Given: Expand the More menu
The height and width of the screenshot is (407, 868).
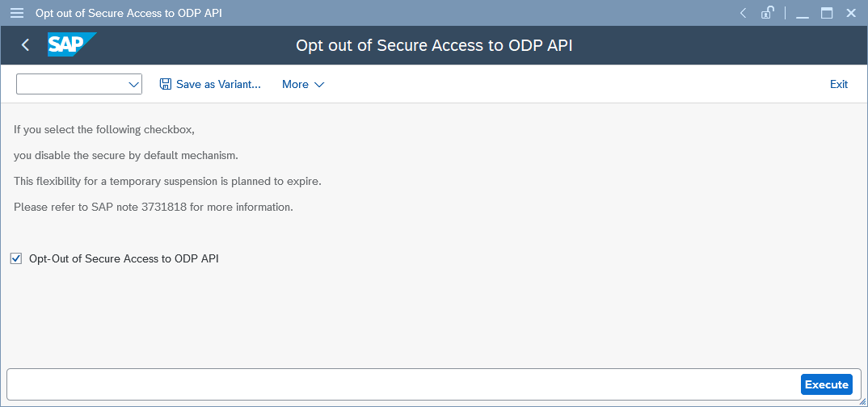Looking at the screenshot, I should coord(303,84).
